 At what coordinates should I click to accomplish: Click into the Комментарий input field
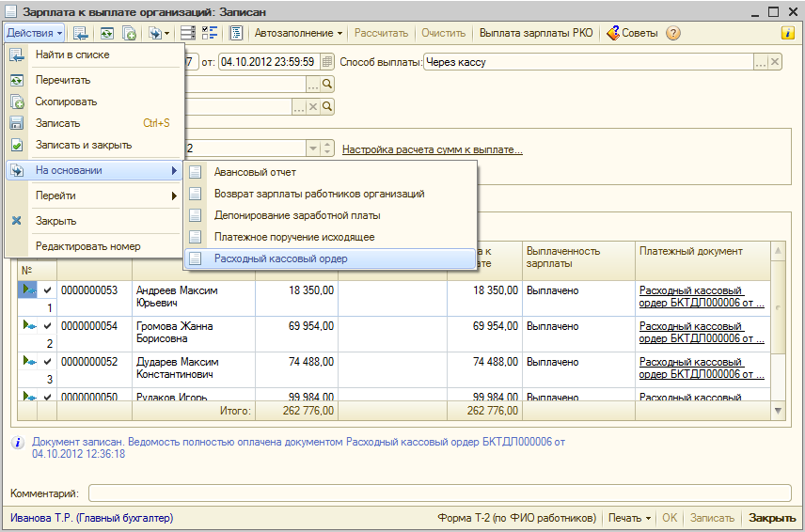click(x=439, y=493)
